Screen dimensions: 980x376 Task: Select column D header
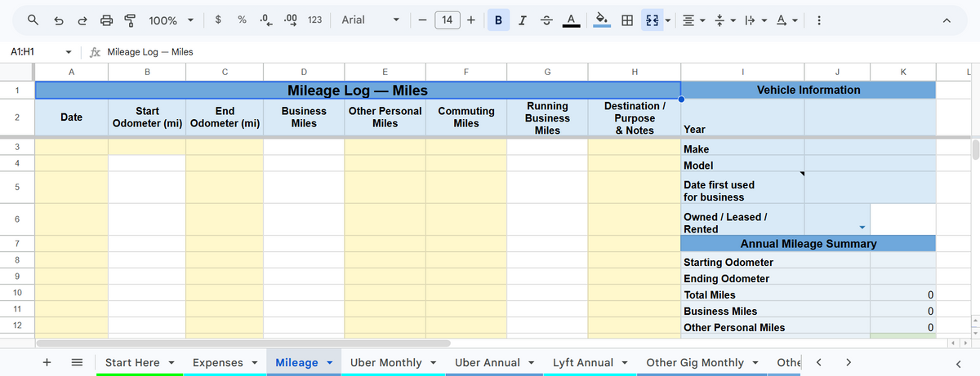click(x=304, y=73)
